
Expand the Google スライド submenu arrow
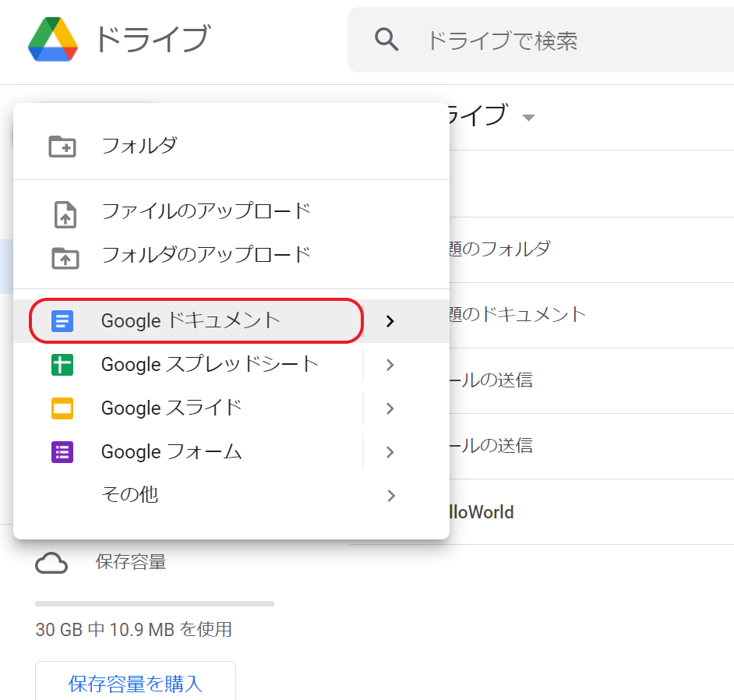(390, 408)
